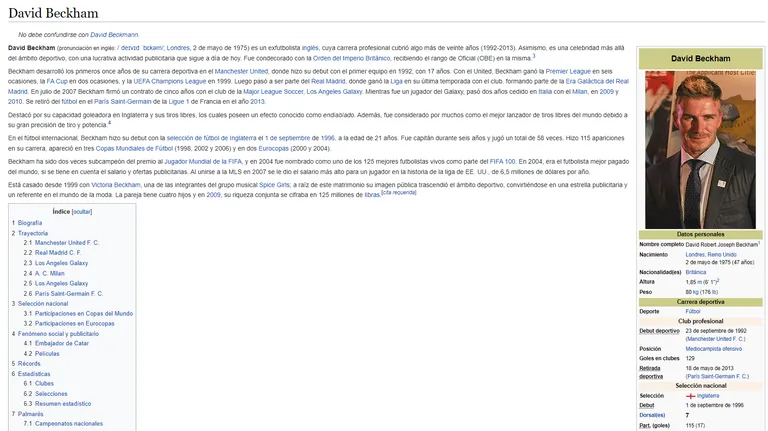
Task: Follow the Real Madrid link in the paragraph
Action: coord(328,81)
